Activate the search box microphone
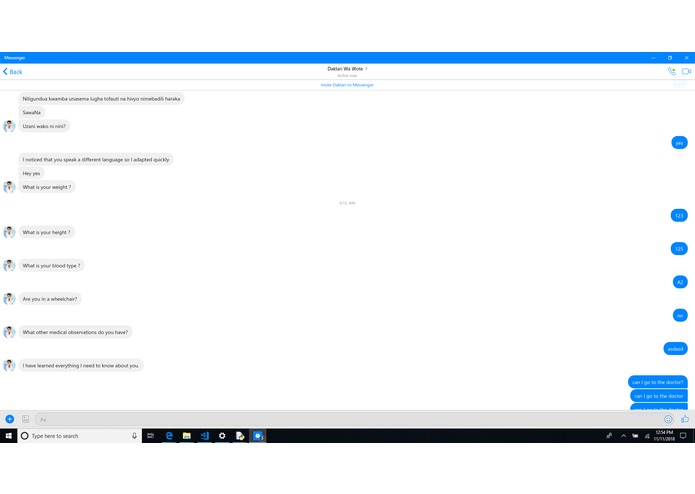695x494 pixels. click(134, 436)
